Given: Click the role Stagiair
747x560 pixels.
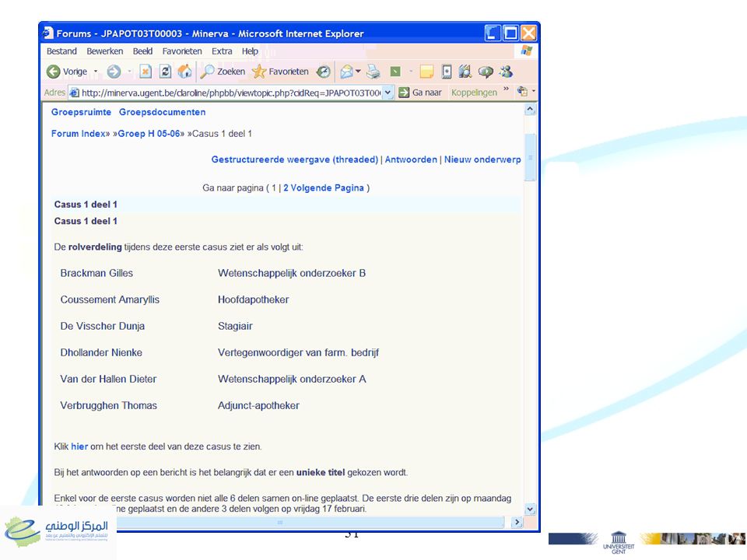Looking at the screenshot, I should pos(235,326).
